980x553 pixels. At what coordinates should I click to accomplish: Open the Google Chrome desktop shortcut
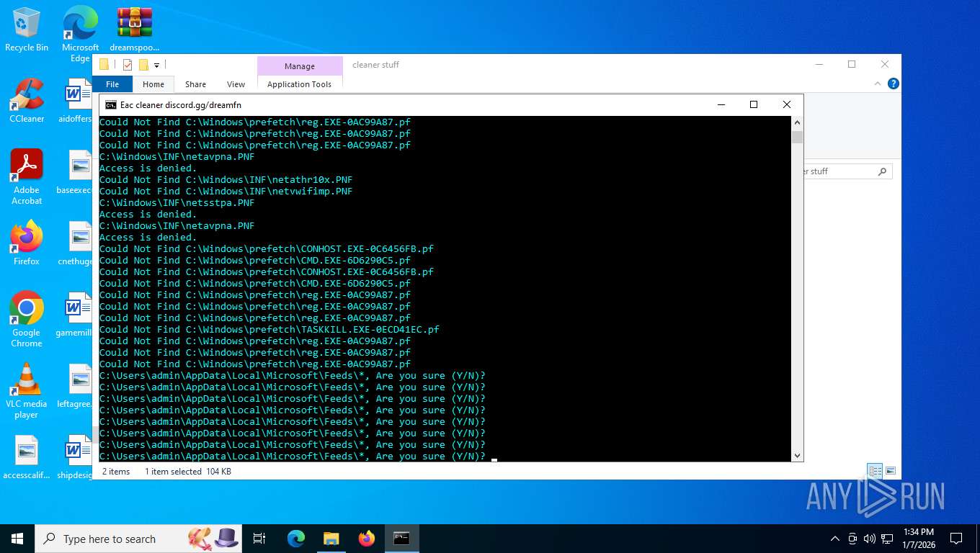coord(27,320)
